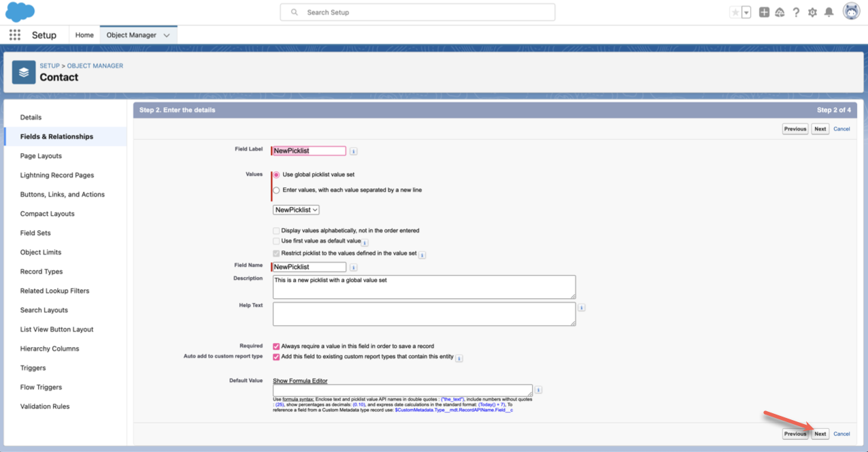Open the NewPicklist global value set dropdown
This screenshot has height=452, width=868.
click(296, 210)
